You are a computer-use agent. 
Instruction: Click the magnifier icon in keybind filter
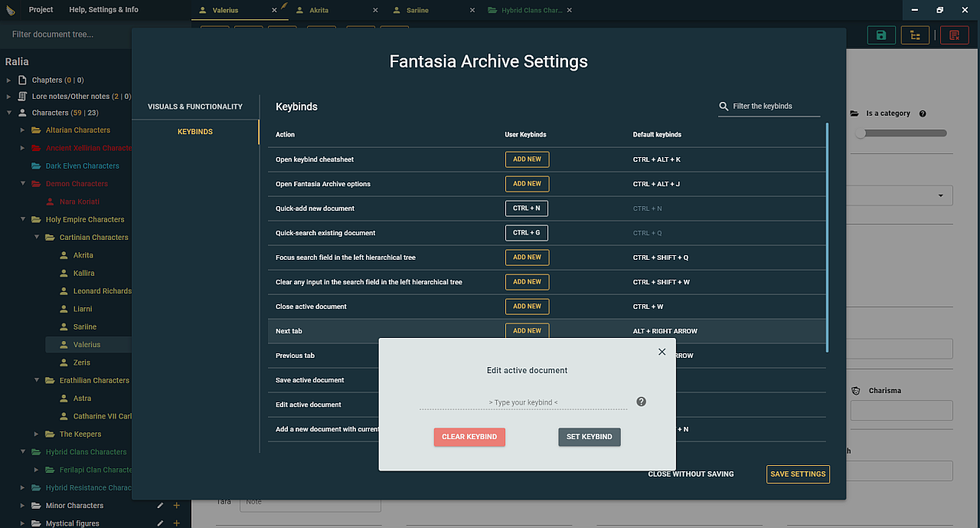pyautogui.click(x=724, y=107)
